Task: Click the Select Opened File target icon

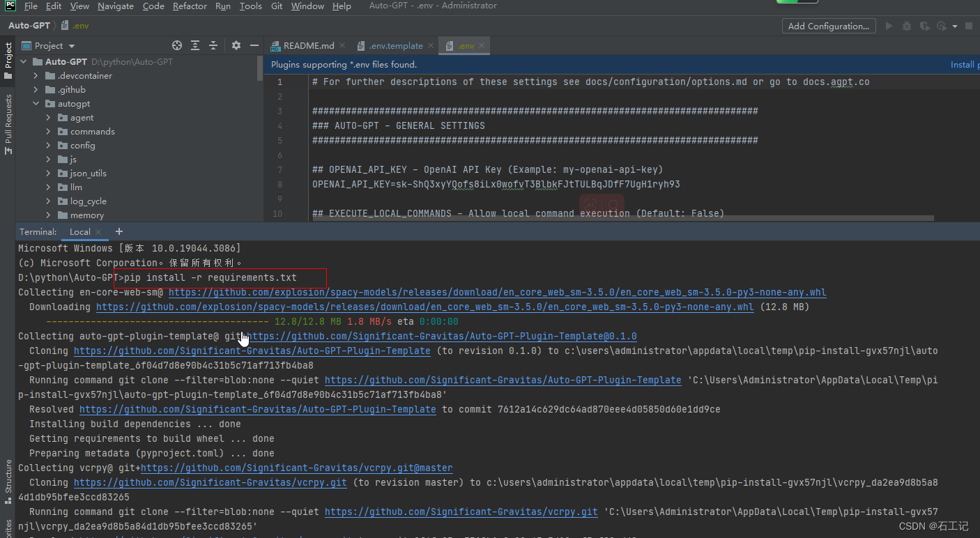Action: point(177,45)
